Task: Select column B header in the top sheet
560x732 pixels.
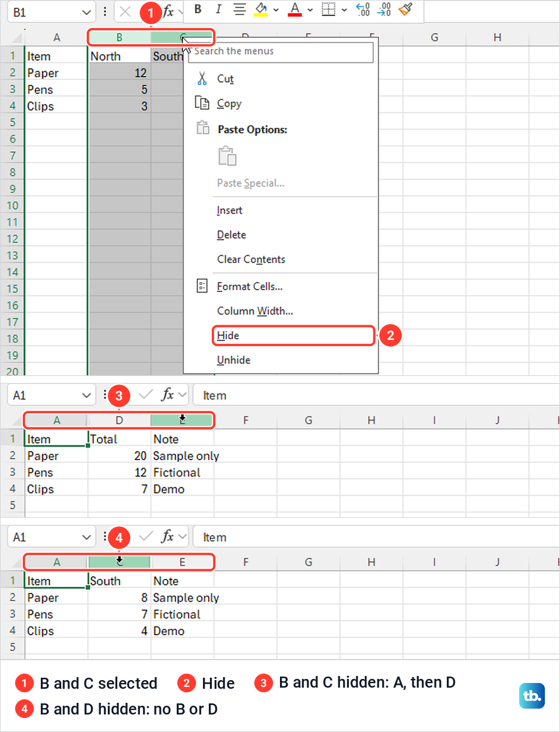Action: pos(119,37)
